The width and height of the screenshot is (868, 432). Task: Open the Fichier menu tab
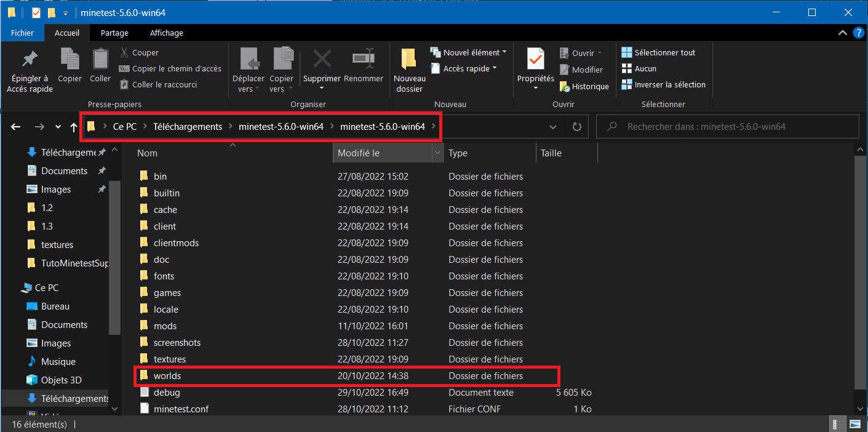point(23,33)
